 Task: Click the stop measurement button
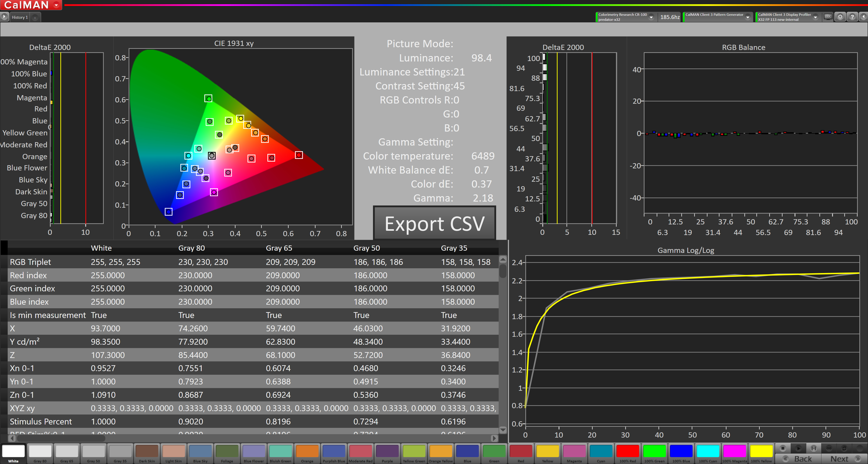coord(783,448)
